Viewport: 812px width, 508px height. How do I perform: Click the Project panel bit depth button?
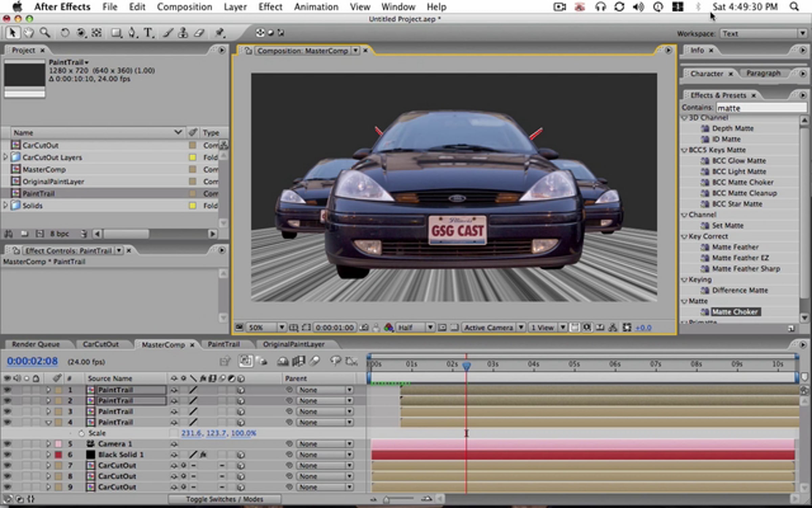60,234
